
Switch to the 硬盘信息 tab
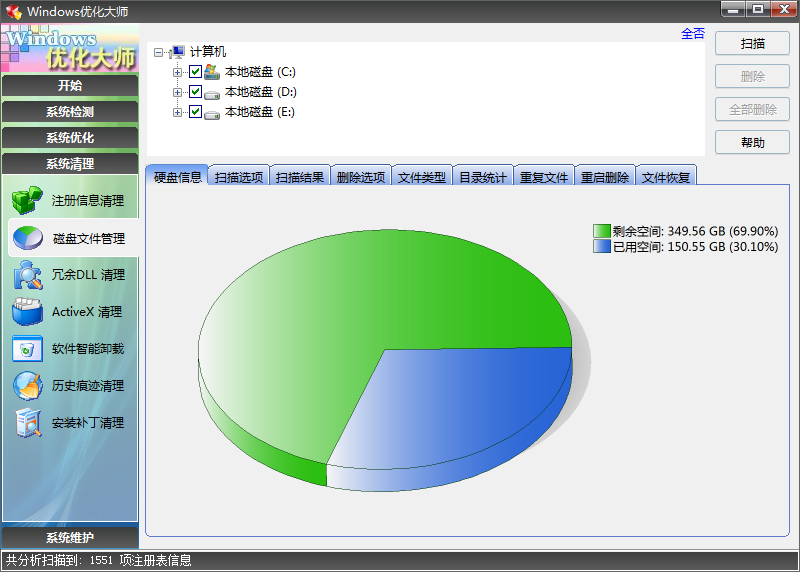[177, 177]
